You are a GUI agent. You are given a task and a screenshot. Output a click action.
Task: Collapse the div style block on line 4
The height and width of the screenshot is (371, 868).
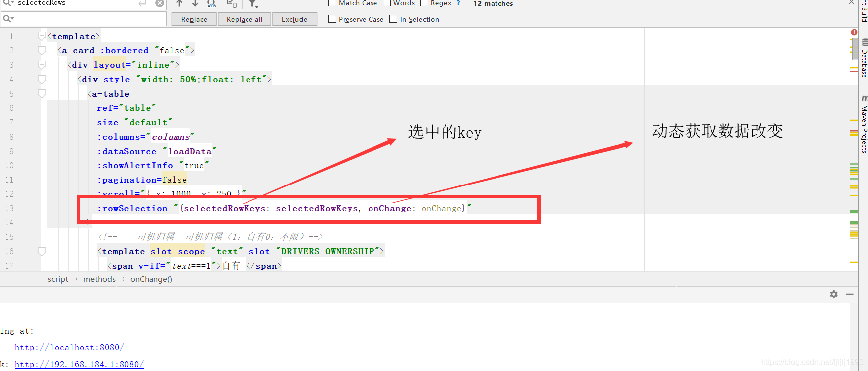coord(42,79)
